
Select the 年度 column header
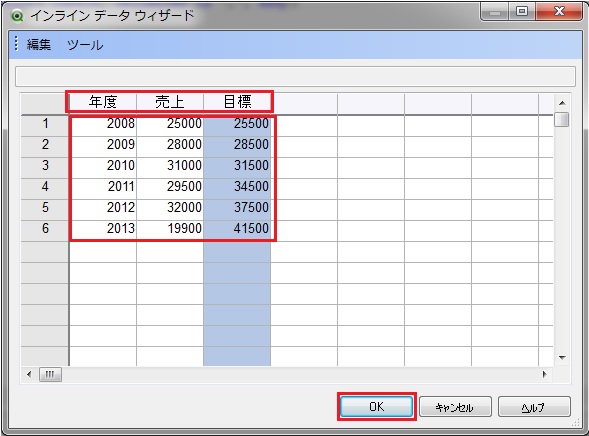[103, 102]
